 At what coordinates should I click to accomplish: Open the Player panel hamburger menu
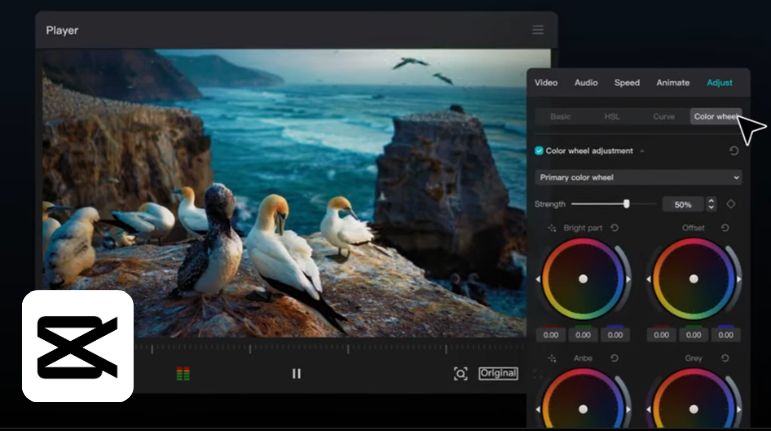click(x=538, y=30)
